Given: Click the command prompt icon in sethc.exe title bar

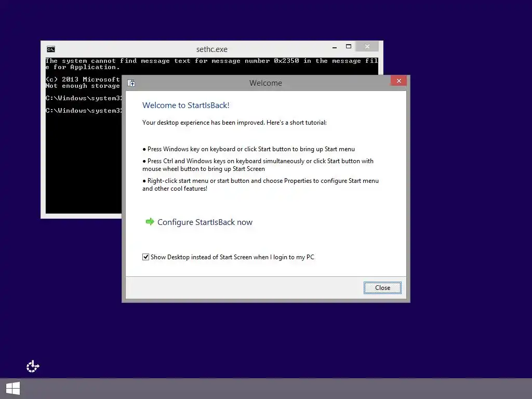Looking at the screenshot, I should tap(51, 49).
